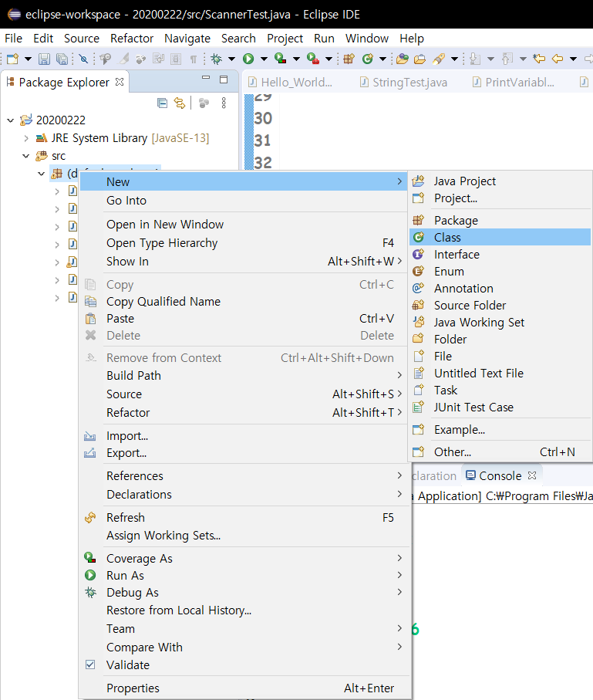The image size is (593, 700).
Task: Choose JUnit Test Case from submenu
Action: tap(500, 407)
